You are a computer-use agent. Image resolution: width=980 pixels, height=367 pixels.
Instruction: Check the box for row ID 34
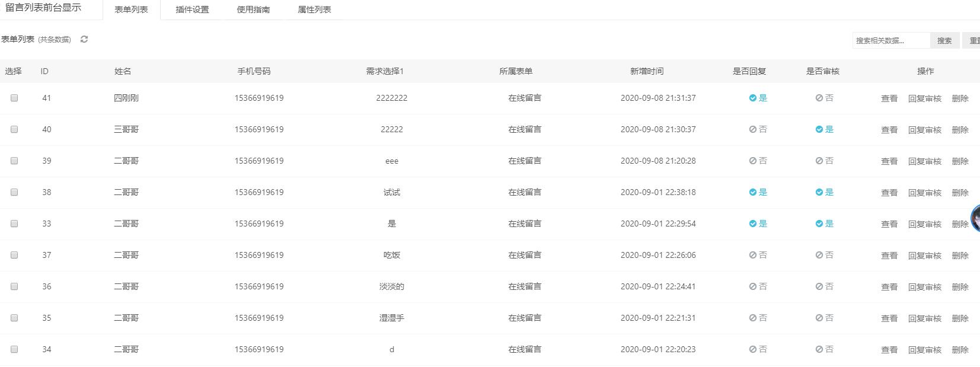pos(14,349)
